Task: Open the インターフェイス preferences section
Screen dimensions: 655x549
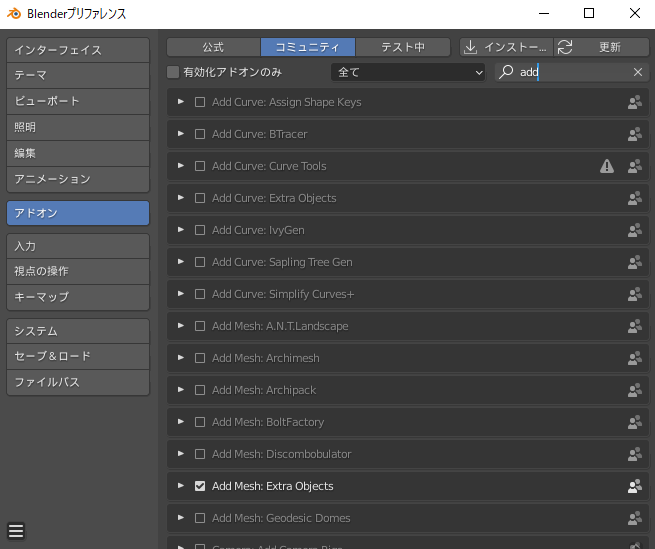Action: [78, 50]
